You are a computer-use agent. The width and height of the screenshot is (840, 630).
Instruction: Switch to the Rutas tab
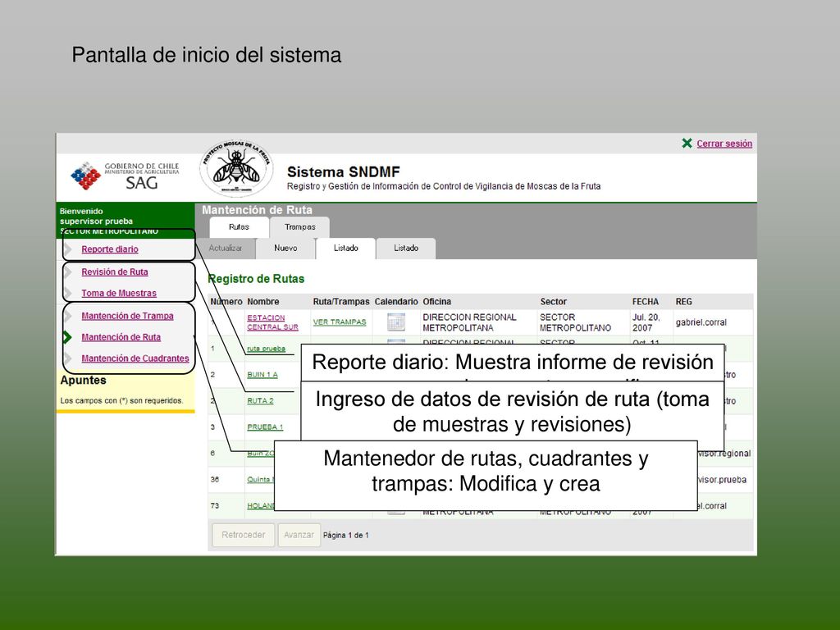coord(239,227)
